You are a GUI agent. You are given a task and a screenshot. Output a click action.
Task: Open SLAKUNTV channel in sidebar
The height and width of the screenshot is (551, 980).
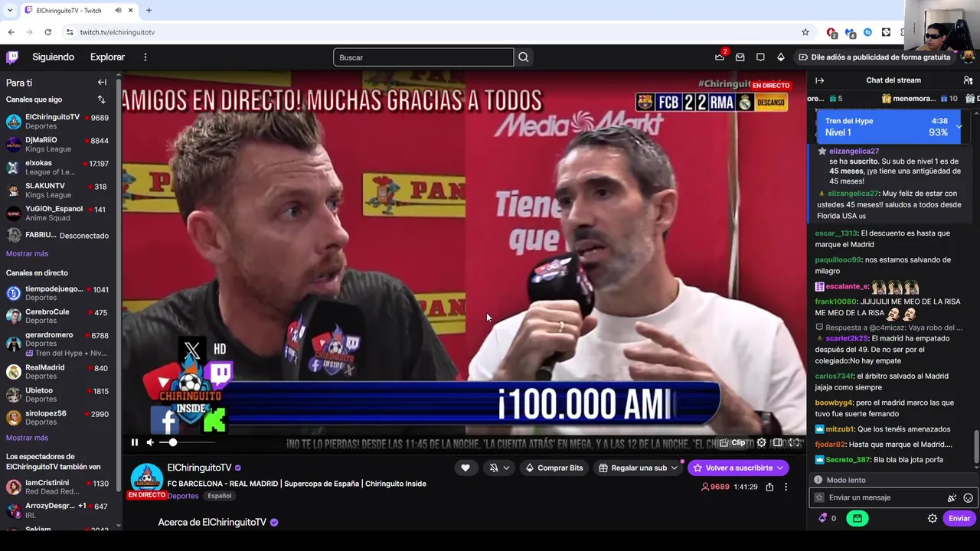pos(57,190)
